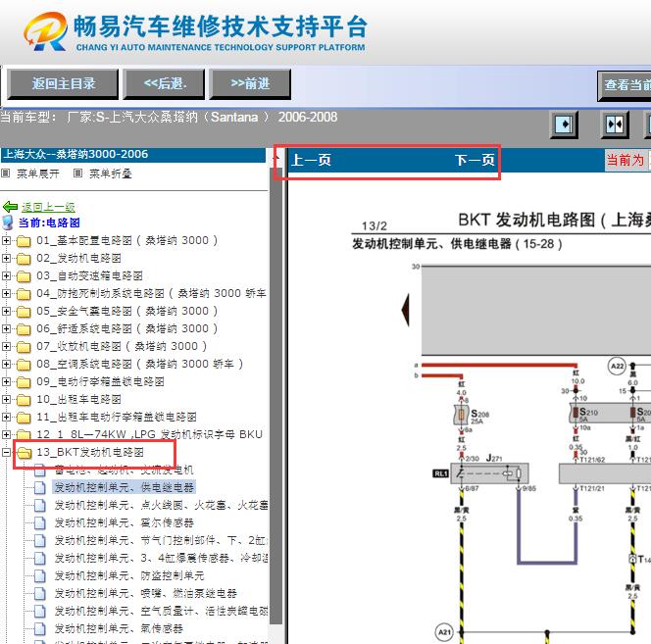Click black left arrow on circuit diagram
The width and height of the screenshot is (651, 644).
[x=405, y=310]
